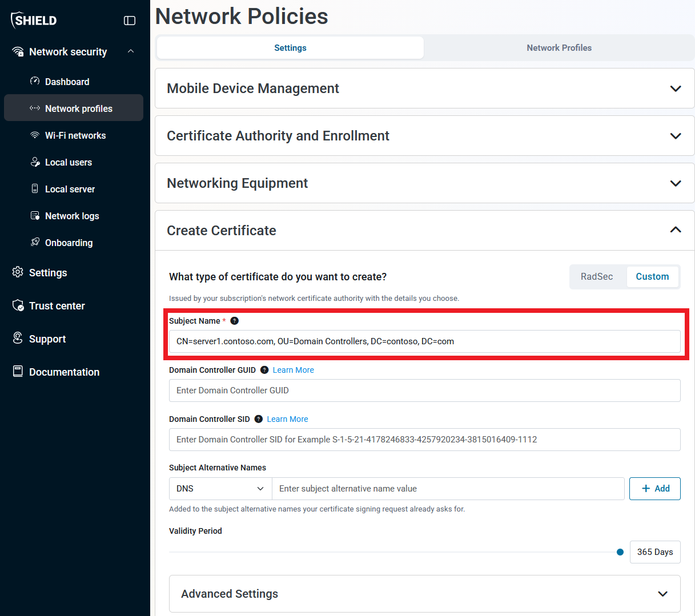This screenshot has height=616, width=695.
Task: Open Network logs in the sidebar
Action: tap(74, 216)
